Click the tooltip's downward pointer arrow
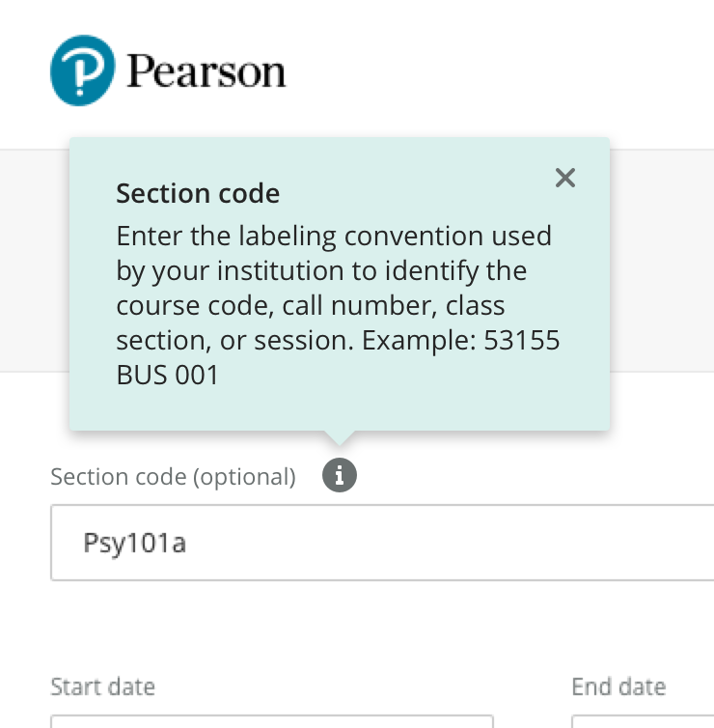This screenshot has height=728, width=714. (339, 437)
